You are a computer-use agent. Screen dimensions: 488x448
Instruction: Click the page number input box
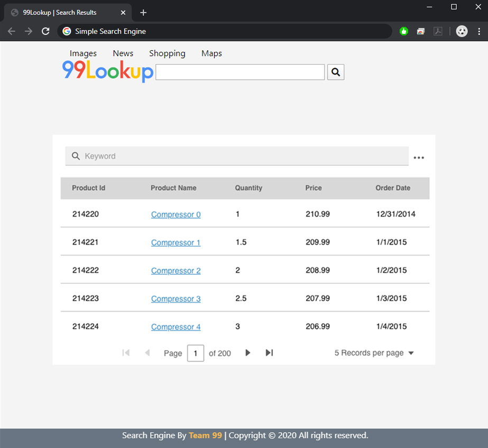pos(195,353)
